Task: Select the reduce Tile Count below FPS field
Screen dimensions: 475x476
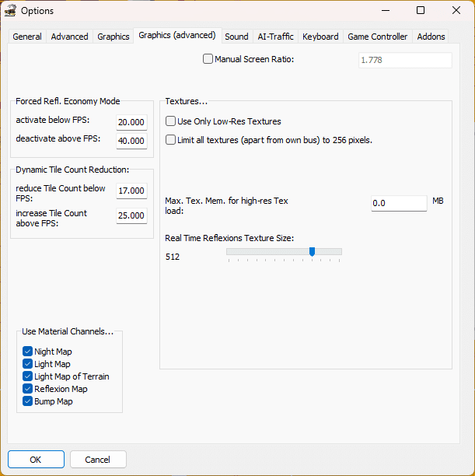Action: coord(131,191)
